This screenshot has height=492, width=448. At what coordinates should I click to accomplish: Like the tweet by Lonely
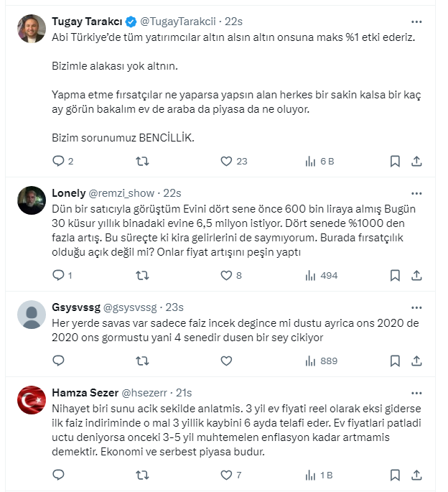click(x=226, y=275)
